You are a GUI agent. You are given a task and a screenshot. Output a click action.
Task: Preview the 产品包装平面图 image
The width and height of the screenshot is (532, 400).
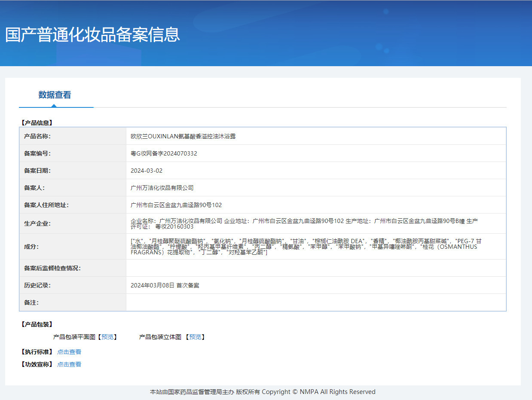point(107,337)
